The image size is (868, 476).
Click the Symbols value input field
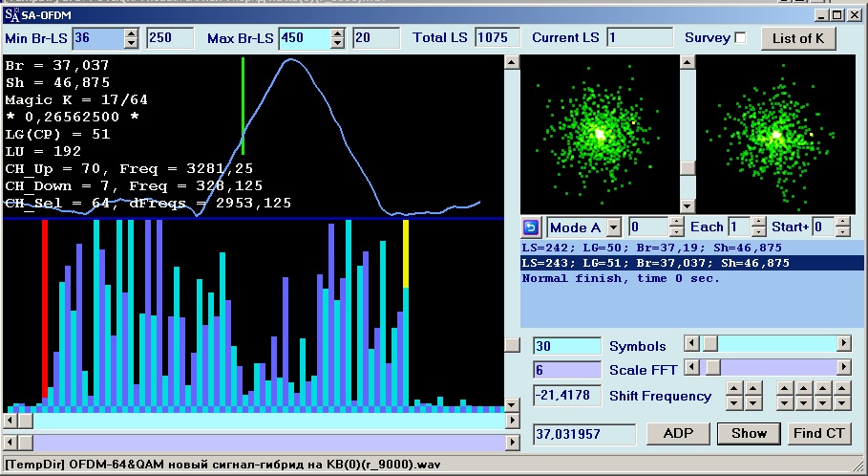pos(566,346)
